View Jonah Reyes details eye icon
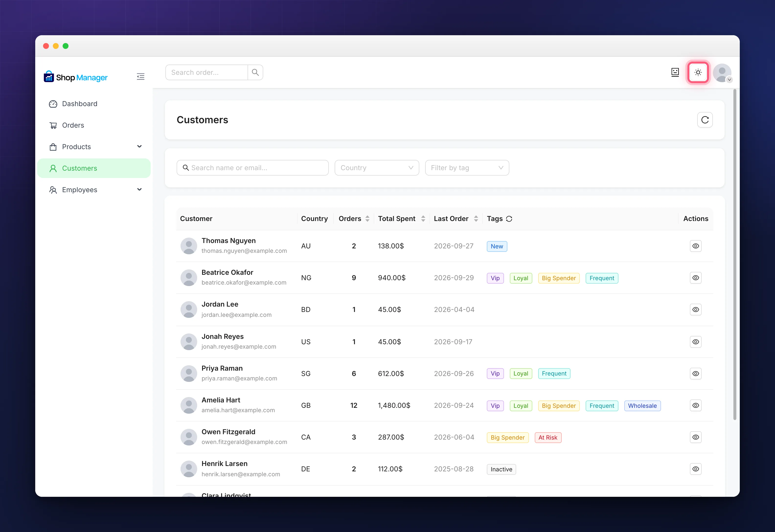The image size is (775, 532). (x=695, y=342)
